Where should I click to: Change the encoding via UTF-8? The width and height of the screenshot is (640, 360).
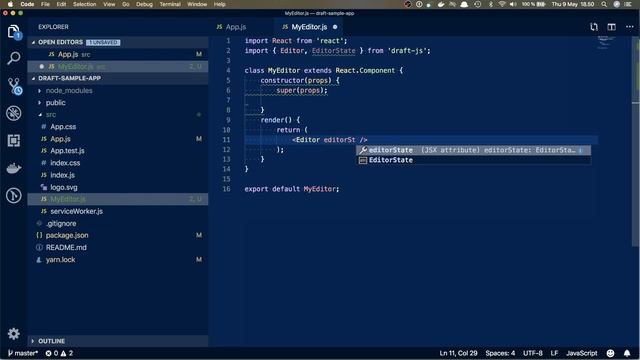[x=533, y=353]
